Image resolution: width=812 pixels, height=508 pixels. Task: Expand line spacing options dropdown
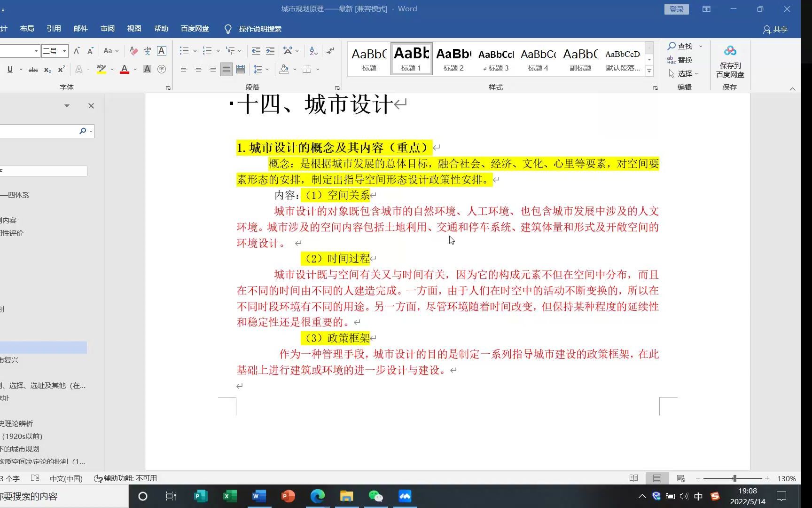coord(267,70)
